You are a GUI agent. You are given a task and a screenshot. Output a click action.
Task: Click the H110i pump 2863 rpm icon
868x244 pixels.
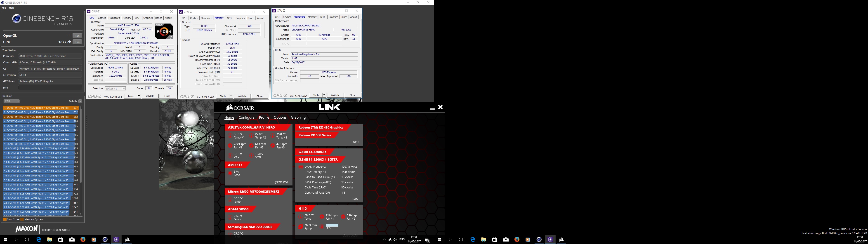tap(301, 227)
